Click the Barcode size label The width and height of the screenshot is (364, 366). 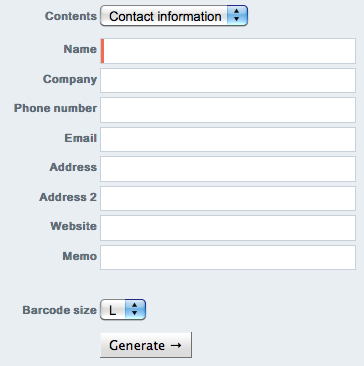(x=59, y=310)
